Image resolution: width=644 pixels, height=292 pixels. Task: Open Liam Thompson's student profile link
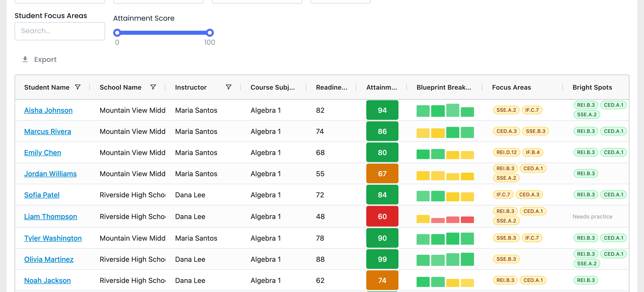pos(51,216)
